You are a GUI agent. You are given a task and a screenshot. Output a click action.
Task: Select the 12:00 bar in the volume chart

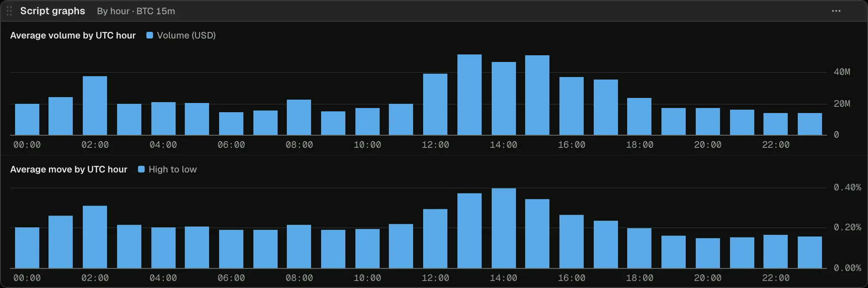pyautogui.click(x=435, y=104)
